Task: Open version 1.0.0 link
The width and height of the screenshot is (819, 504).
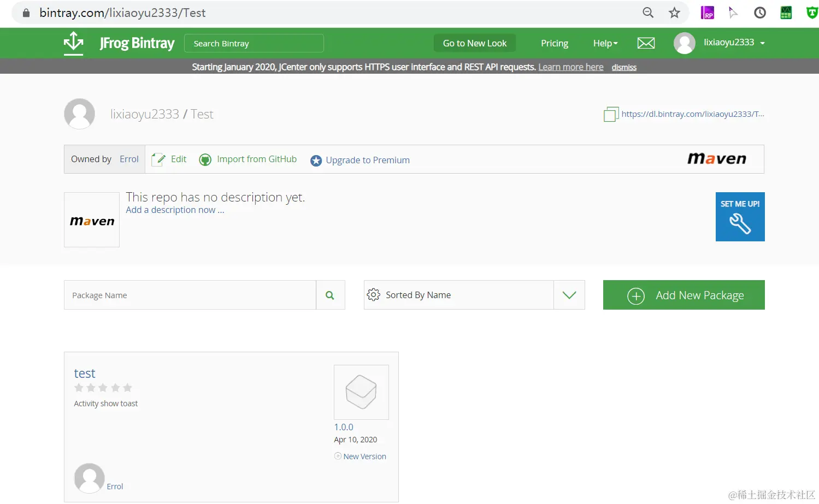Action: click(x=344, y=427)
